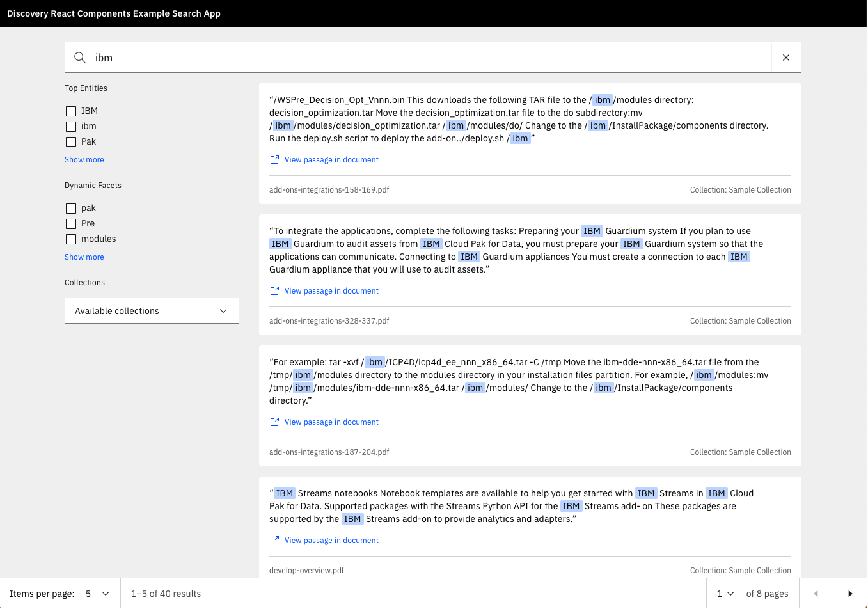Click launch icon in add-ons-integrations-328-337.pdf result
Viewport: 868px width, 609px height.
point(274,291)
